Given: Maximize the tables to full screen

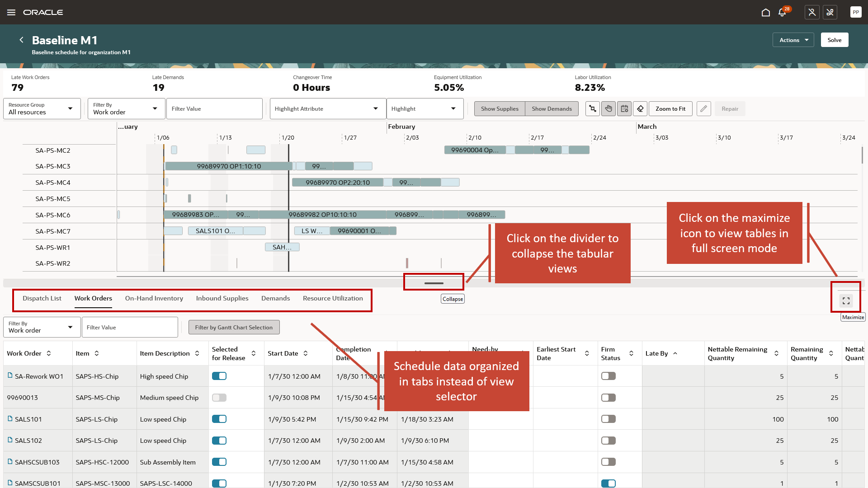Looking at the screenshot, I should (x=846, y=300).
